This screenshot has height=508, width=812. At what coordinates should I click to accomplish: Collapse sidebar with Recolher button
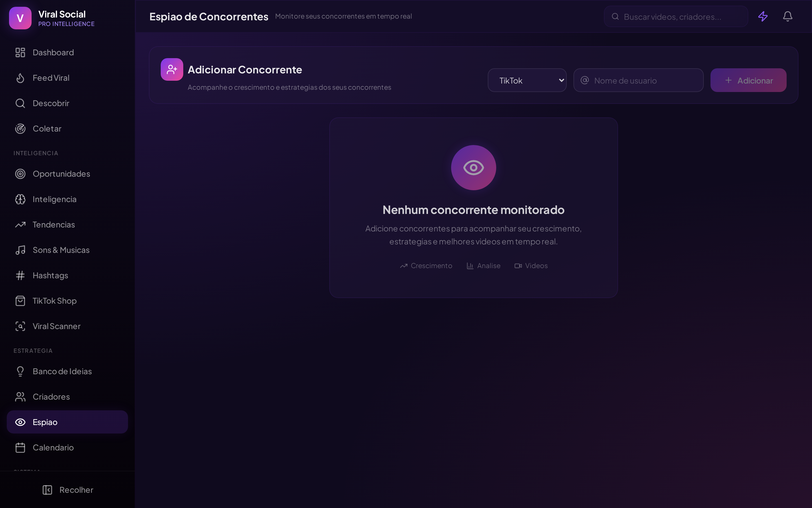pos(67,490)
